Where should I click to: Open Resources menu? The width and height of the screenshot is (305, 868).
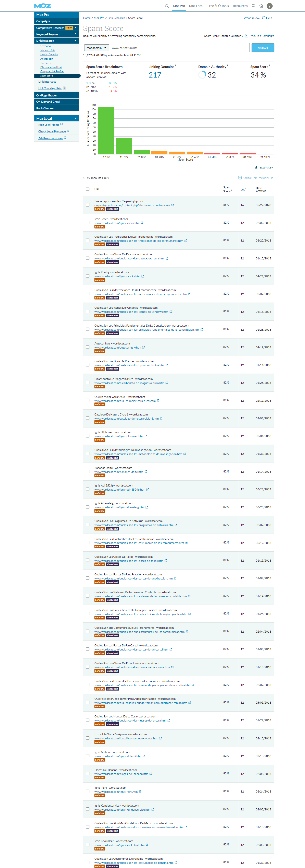tap(240, 6)
